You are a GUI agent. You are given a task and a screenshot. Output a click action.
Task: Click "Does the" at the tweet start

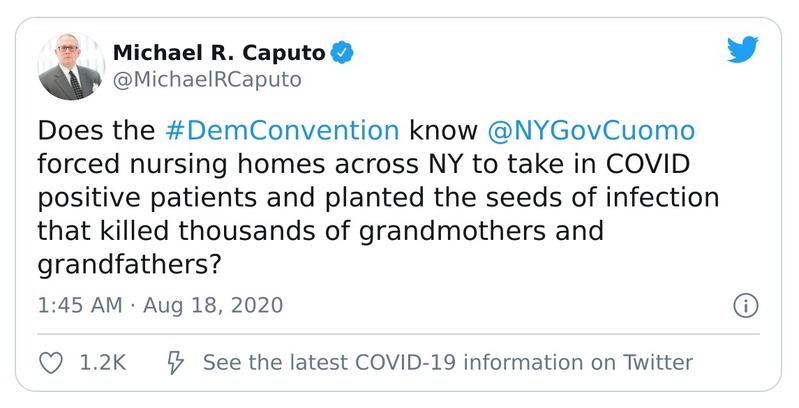[95, 130]
